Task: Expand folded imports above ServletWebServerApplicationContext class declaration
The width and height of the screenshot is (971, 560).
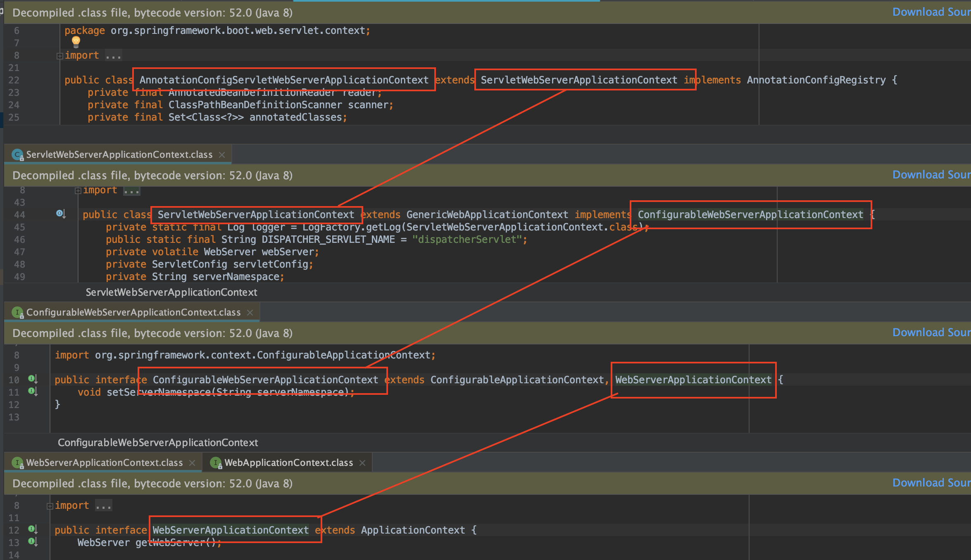Action: (x=78, y=190)
